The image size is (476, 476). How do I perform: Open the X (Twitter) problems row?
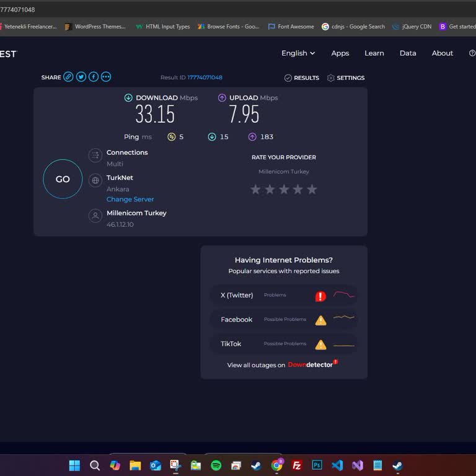pyautogui.click(x=284, y=295)
